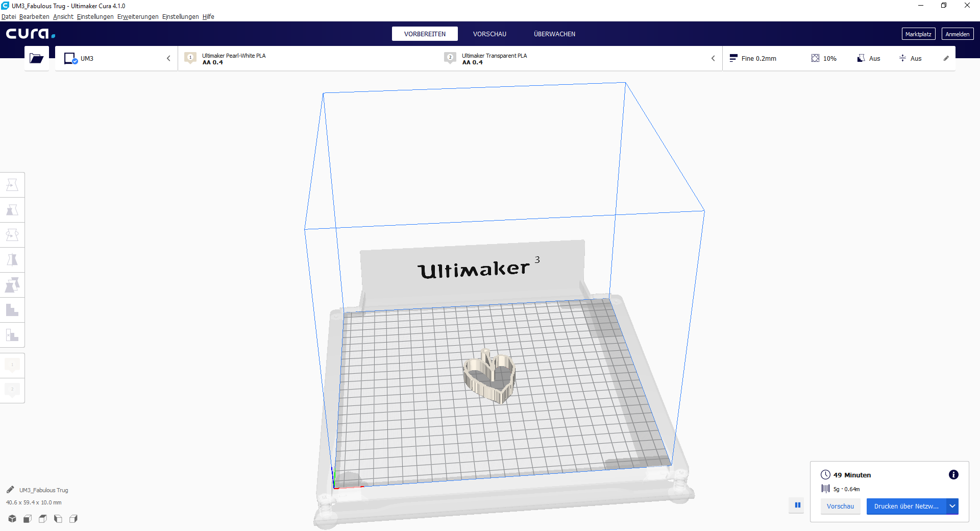
Task: Click the 10% infill value
Action: [x=830, y=59]
